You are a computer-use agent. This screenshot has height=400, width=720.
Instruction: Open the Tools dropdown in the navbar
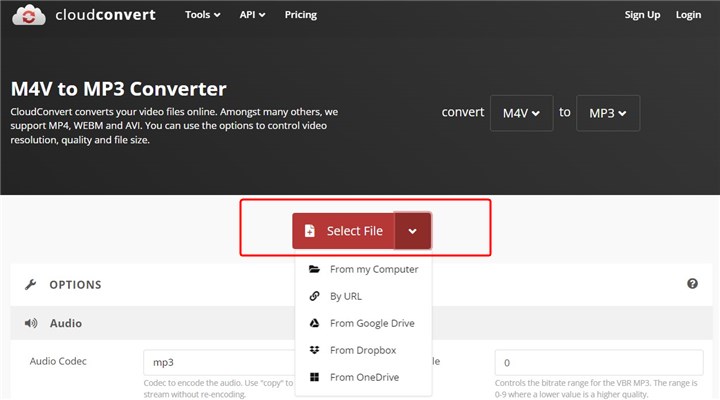point(204,15)
